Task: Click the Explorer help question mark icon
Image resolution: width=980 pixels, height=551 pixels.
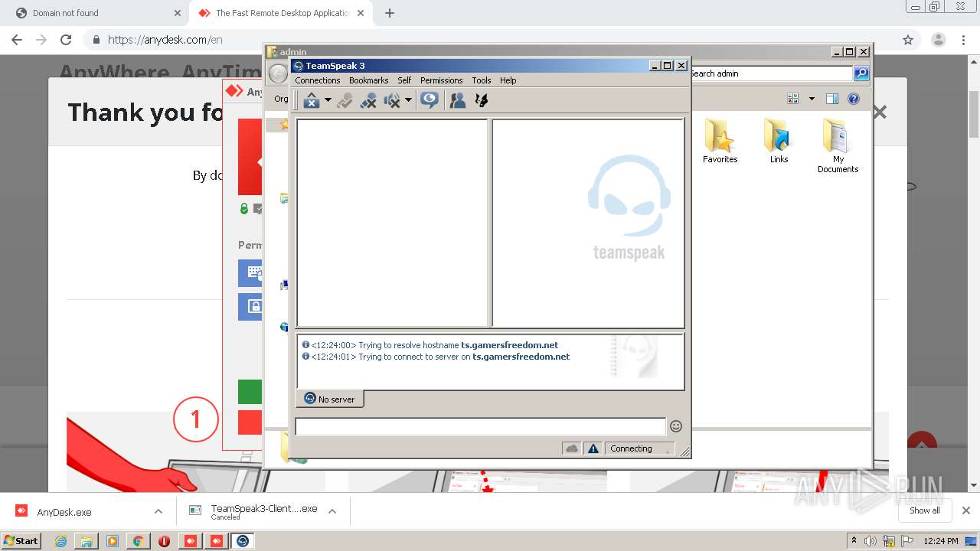Action: pos(854,99)
